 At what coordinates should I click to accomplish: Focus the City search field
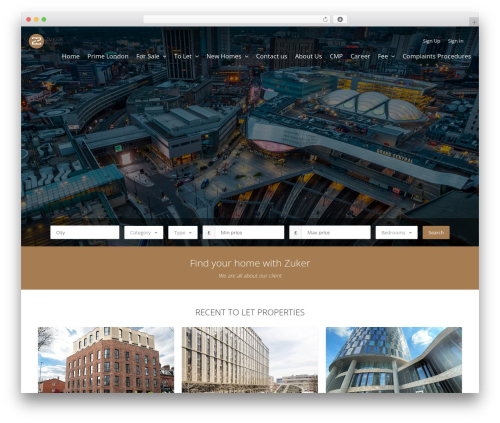tap(85, 232)
